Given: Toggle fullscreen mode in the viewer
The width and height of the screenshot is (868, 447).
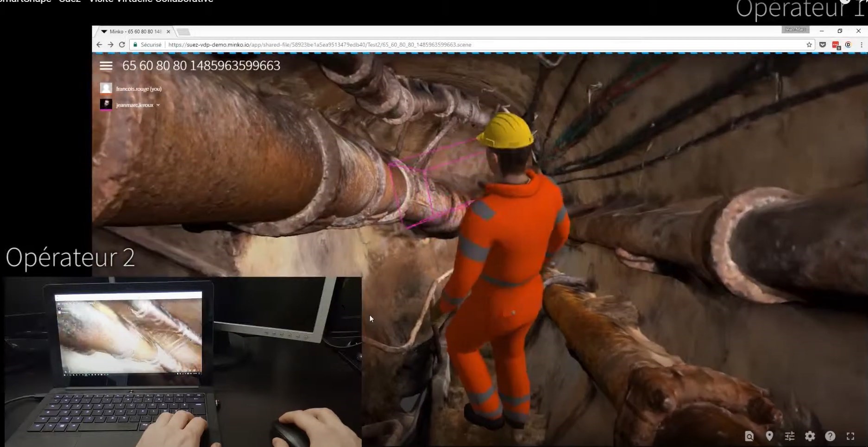Looking at the screenshot, I should 850,436.
